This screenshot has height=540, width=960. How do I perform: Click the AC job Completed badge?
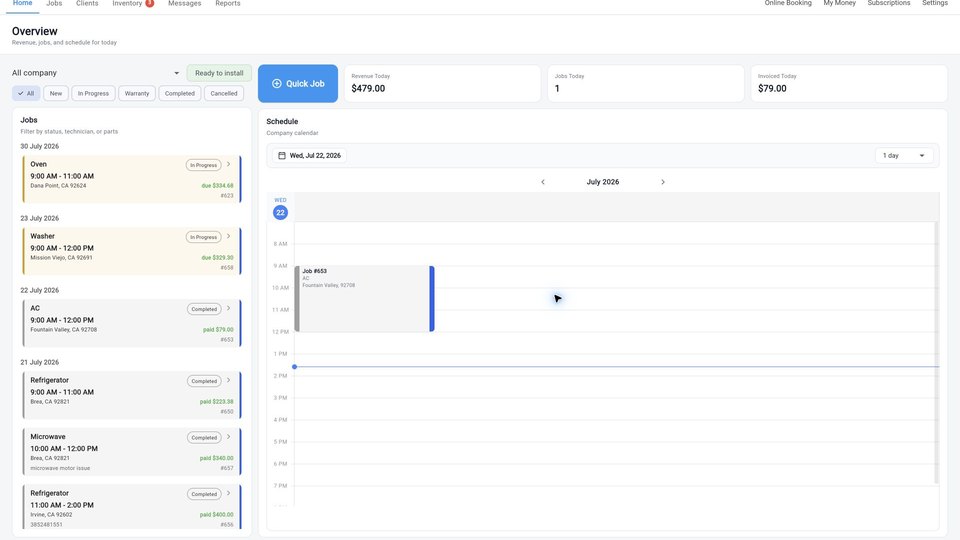(204, 309)
